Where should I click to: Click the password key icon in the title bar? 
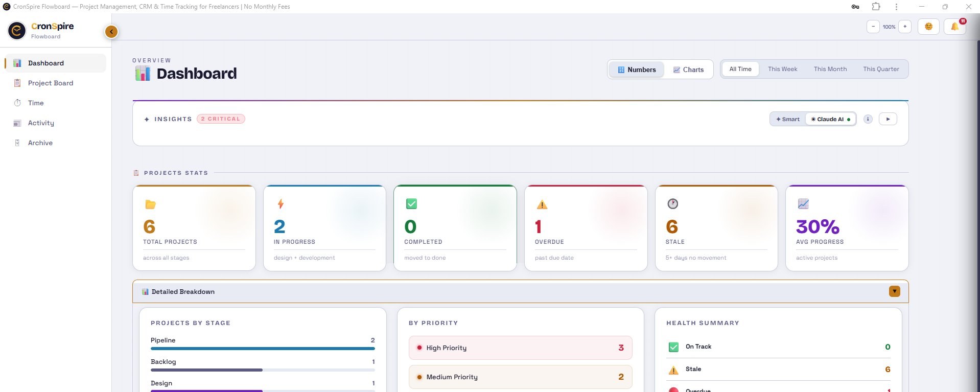tap(855, 7)
